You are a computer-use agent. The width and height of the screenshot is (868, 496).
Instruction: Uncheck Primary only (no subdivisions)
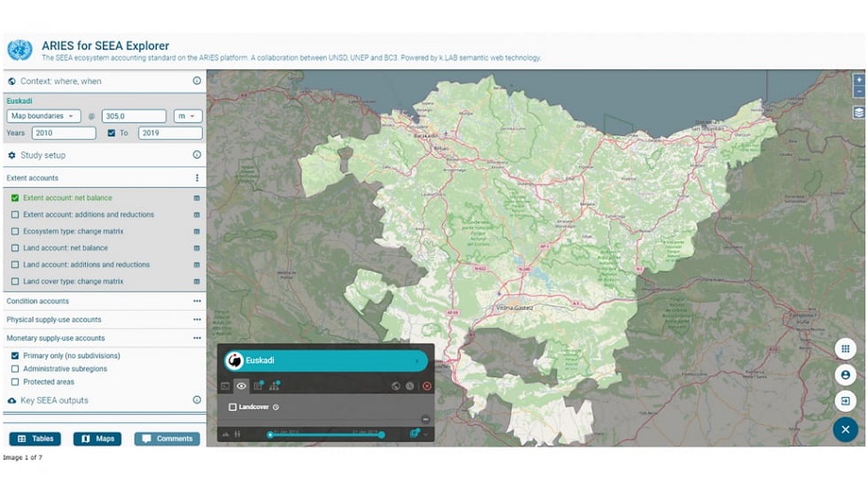click(15, 355)
